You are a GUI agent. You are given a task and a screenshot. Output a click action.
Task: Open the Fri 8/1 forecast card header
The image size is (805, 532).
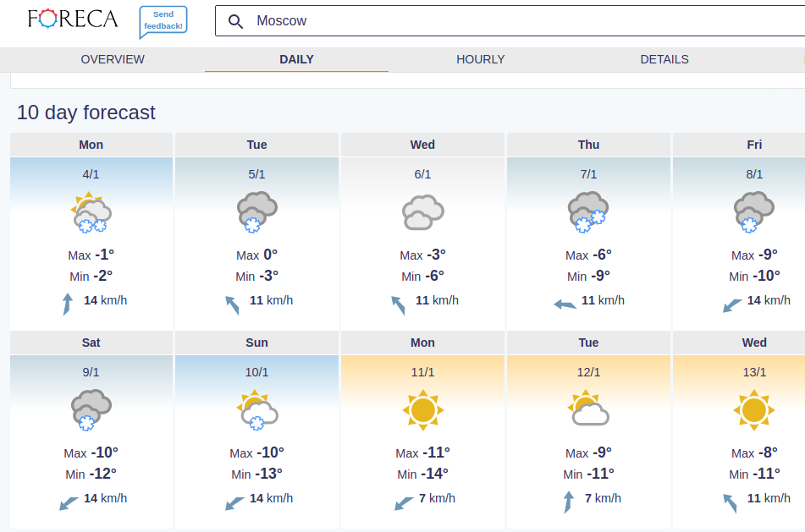tap(739, 145)
